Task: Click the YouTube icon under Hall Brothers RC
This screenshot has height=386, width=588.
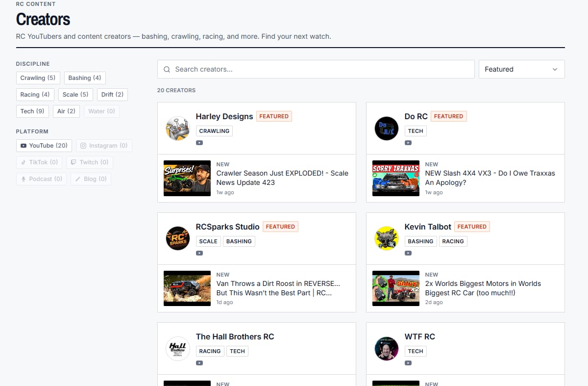Action: tap(199, 363)
